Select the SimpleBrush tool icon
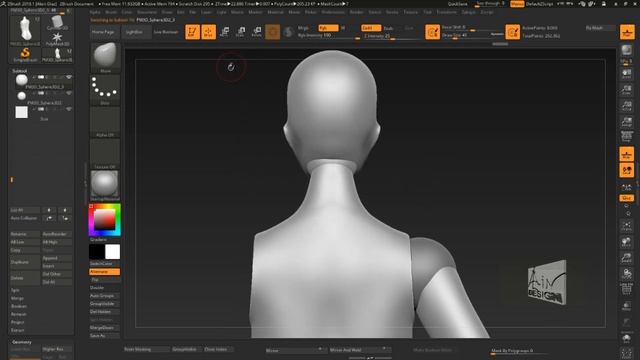The height and width of the screenshot is (360, 640). pyautogui.click(x=25, y=54)
